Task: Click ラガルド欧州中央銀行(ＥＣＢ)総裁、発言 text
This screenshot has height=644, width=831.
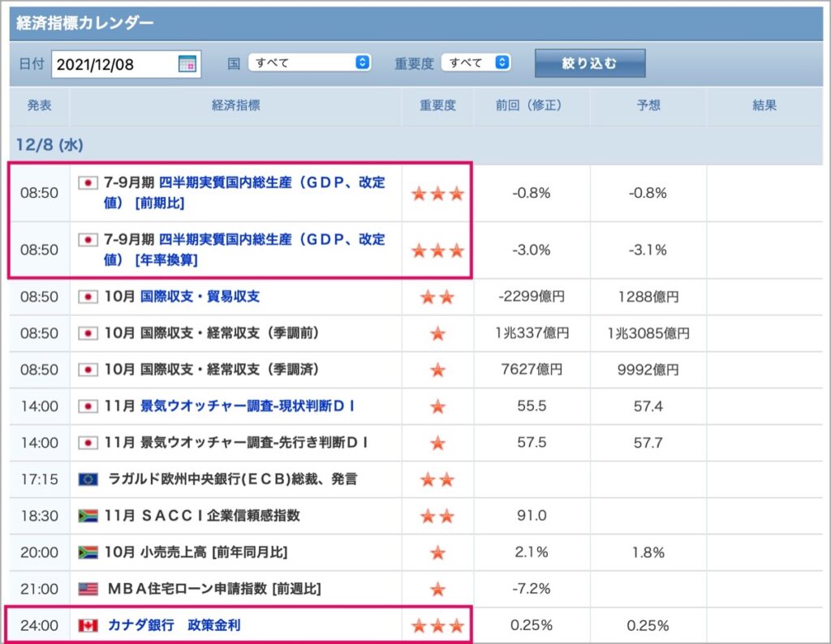Action: (x=233, y=479)
